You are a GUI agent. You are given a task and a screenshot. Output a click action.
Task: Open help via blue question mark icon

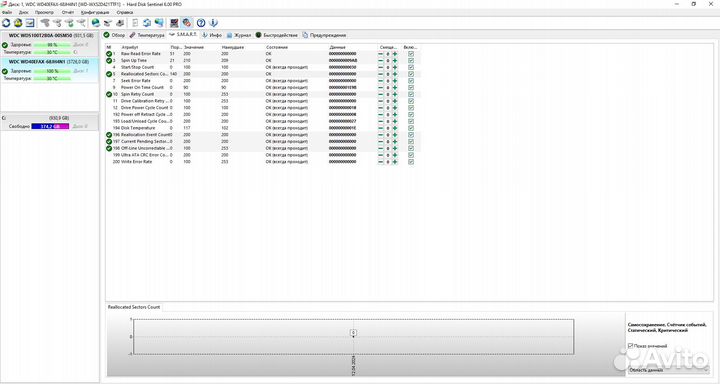(x=201, y=23)
